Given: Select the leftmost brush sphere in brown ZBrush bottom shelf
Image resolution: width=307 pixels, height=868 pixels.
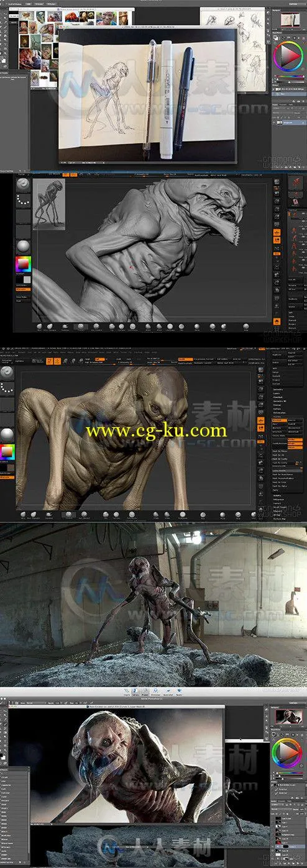Looking at the screenshot, I should pyautogui.click(x=22, y=514).
